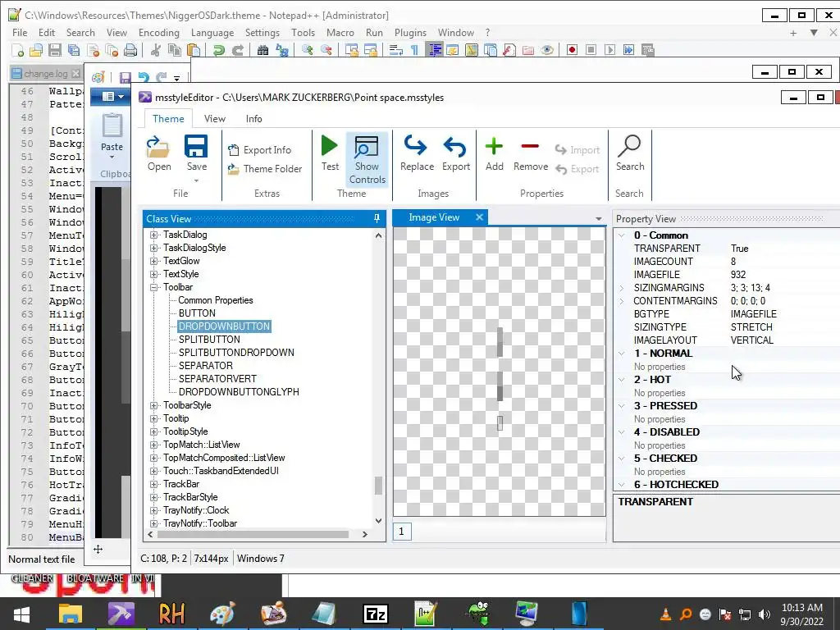
Task: Click Playback macro icon in Notepad++
Action: pyautogui.click(x=609, y=50)
